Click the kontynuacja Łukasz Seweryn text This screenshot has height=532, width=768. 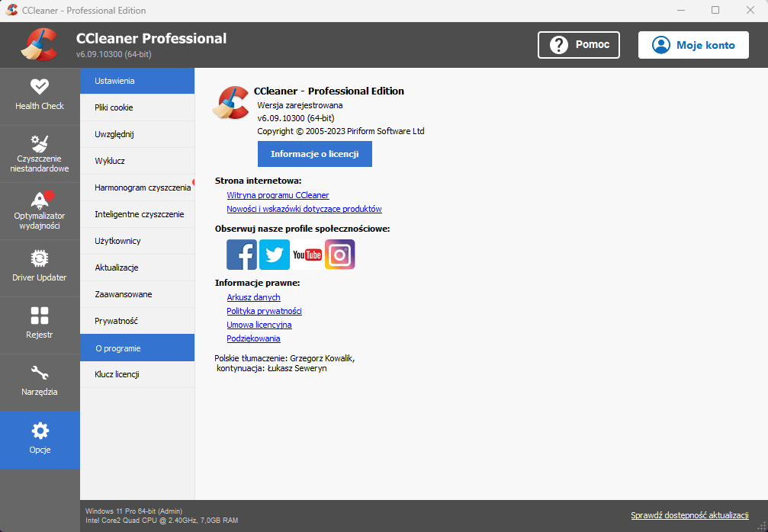tap(272, 368)
